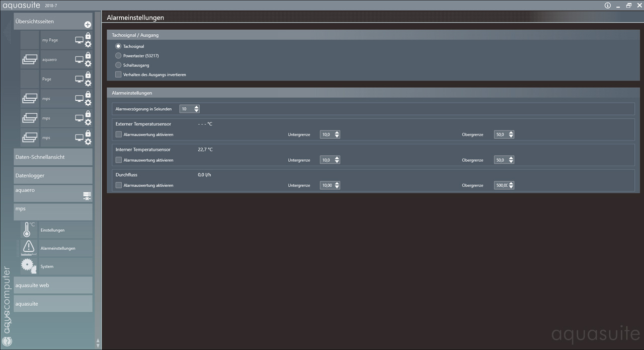Viewport: 644px width, 350px height.
Task: Click Durchfluss Obergrenze 500,00 value field
Action: (501, 185)
